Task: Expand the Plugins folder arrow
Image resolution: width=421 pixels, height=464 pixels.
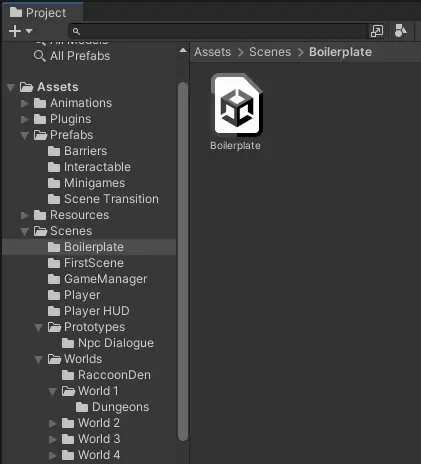Action: click(25, 119)
